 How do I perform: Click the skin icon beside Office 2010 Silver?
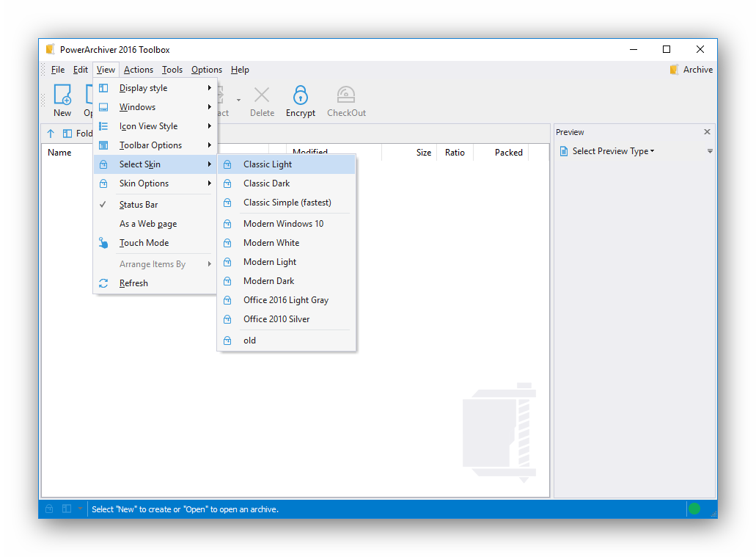[227, 319]
